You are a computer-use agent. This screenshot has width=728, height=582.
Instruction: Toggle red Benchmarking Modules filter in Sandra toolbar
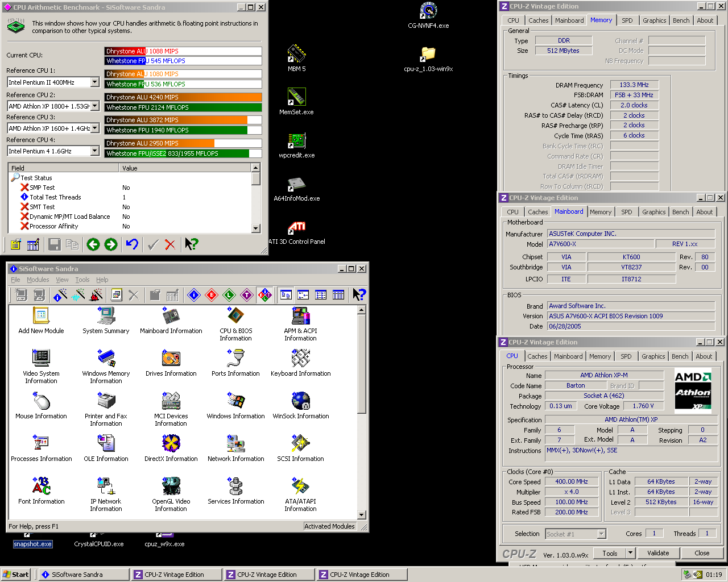(x=212, y=294)
